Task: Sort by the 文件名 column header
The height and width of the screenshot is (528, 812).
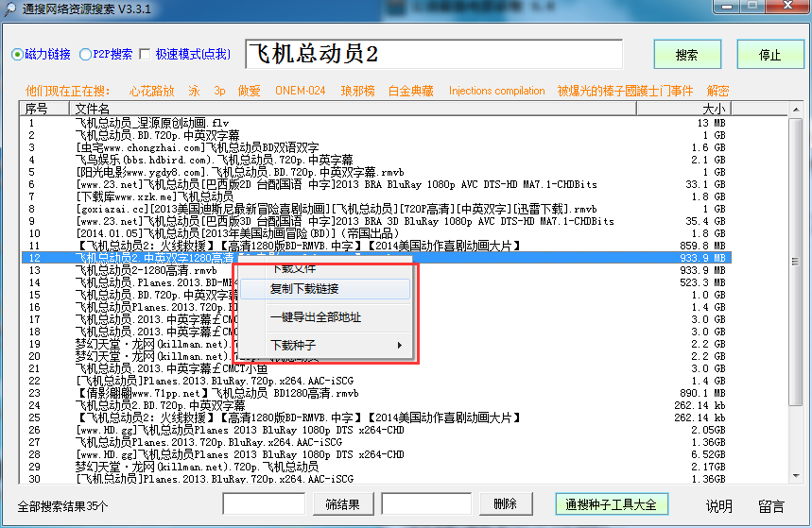Action: (x=353, y=109)
